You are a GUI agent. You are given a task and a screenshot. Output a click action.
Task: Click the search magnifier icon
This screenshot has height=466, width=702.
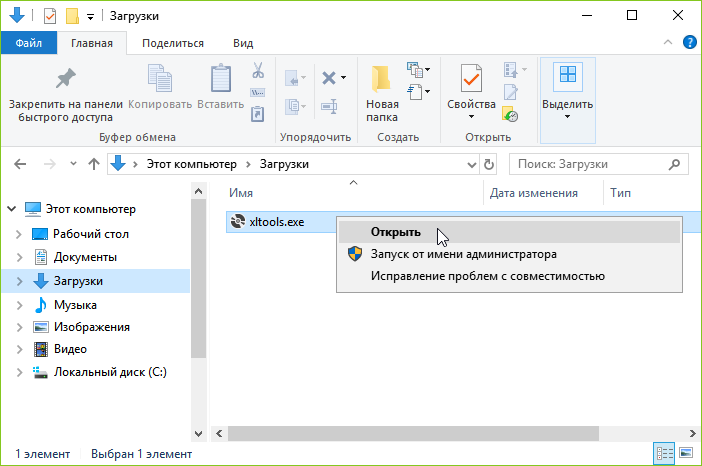click(x=674, y=164)
